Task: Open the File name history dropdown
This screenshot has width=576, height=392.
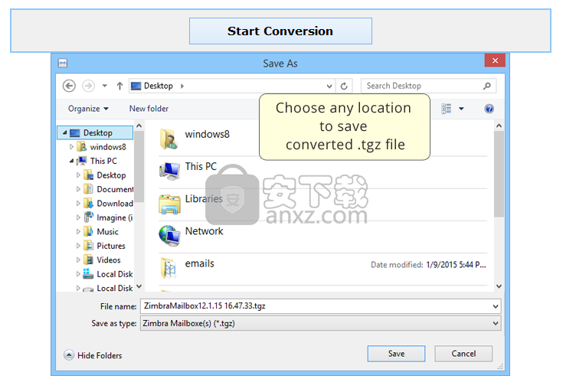Action: [496, 306]
